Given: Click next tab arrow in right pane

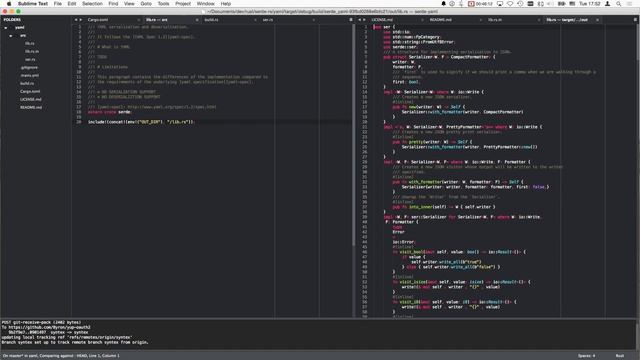Looking at the screenshot, I should pos(364,20).
